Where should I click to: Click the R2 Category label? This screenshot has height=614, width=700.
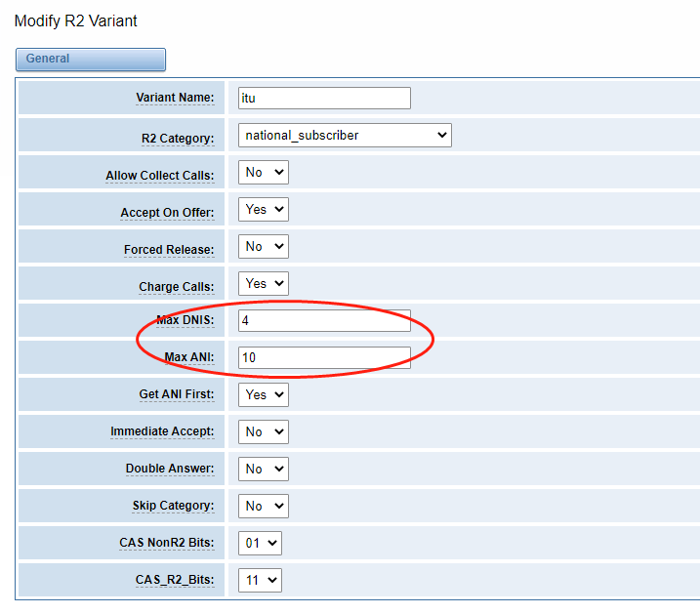(x=178, y=139)
